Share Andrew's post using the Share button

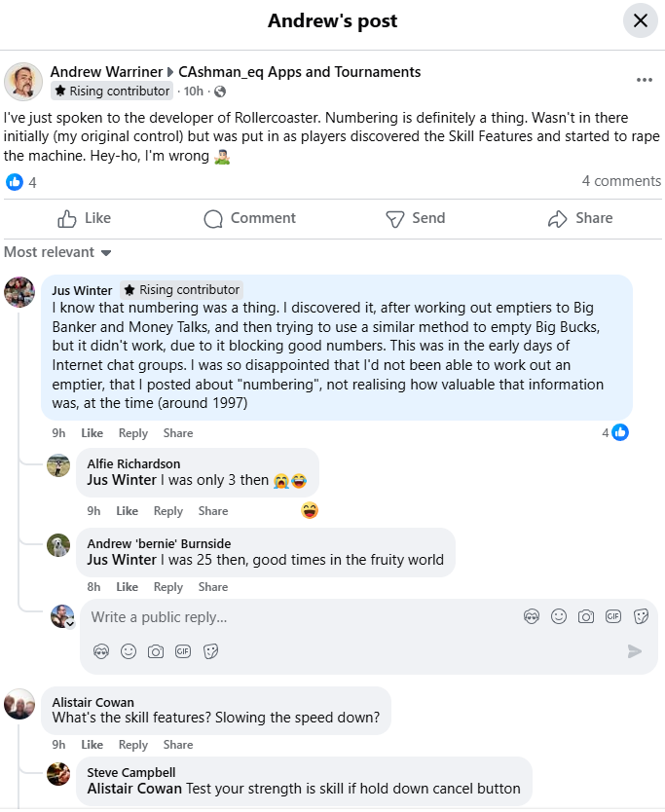pos(580,218)
